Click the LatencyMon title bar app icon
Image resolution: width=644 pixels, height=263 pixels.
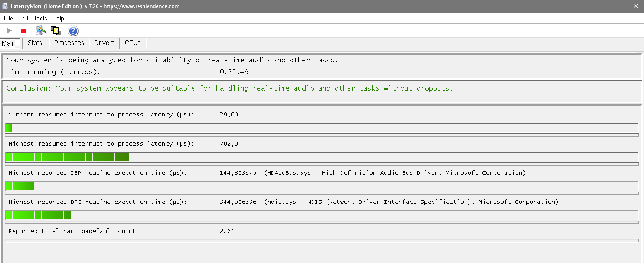click(x=5, y=6)
